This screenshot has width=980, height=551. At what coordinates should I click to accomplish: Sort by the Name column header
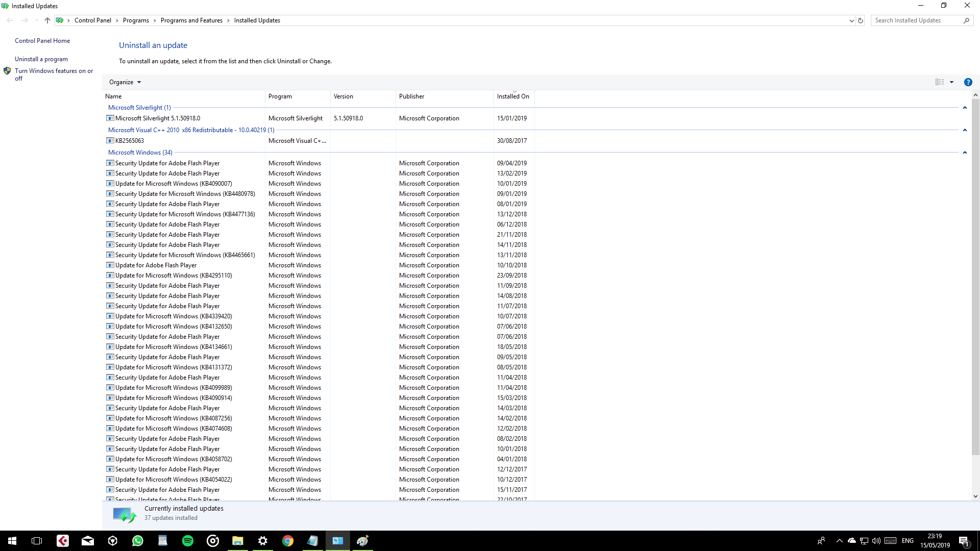pyautogui.click(x=184, y=96)
